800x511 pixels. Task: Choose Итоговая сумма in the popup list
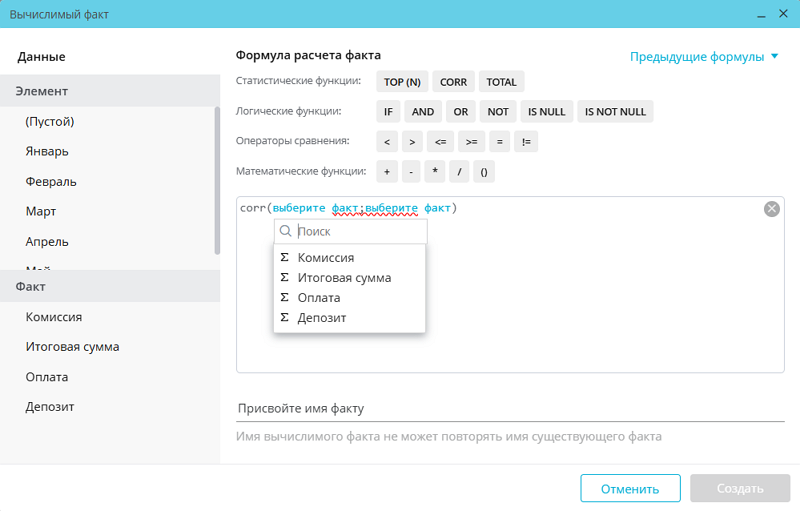(x=344, y=278)
